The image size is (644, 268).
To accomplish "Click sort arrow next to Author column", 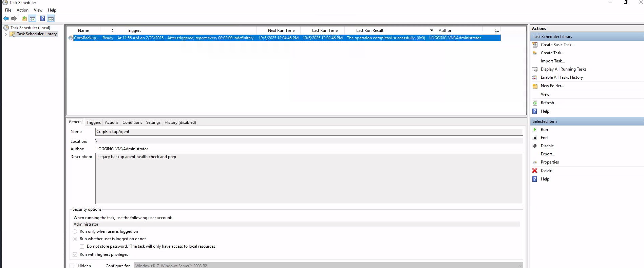I will click(432, 31).
